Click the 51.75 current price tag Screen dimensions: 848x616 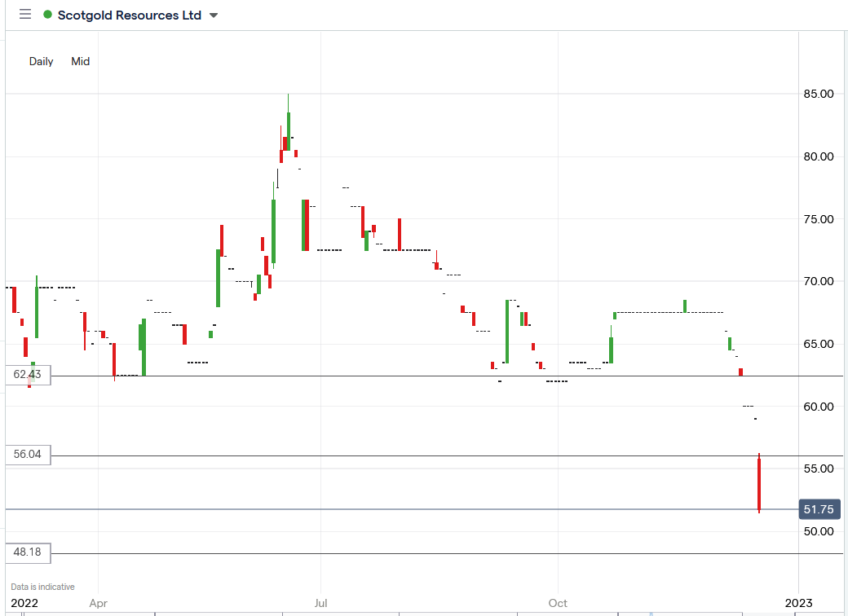(x=819, y=509)
